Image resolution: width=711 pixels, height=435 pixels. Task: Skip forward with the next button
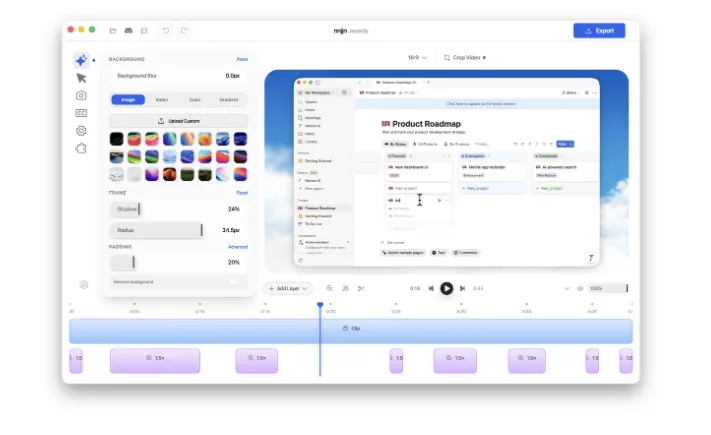(463, 288)
